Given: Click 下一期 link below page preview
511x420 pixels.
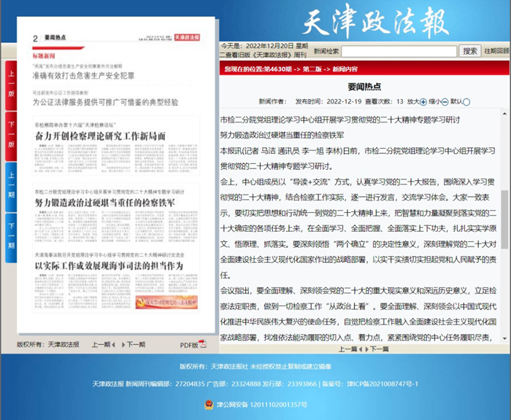Looking at the screenshot, I should pos(134,344).
